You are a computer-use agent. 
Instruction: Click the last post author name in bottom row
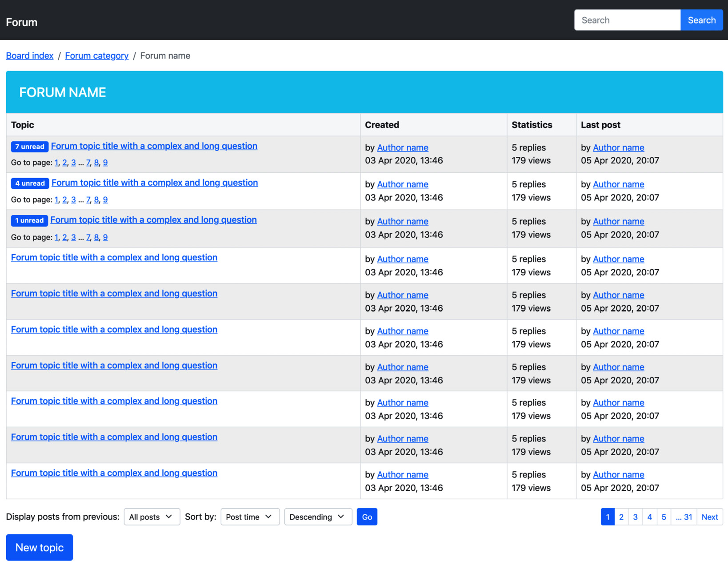pyautogui.click(x=618, y=474)
